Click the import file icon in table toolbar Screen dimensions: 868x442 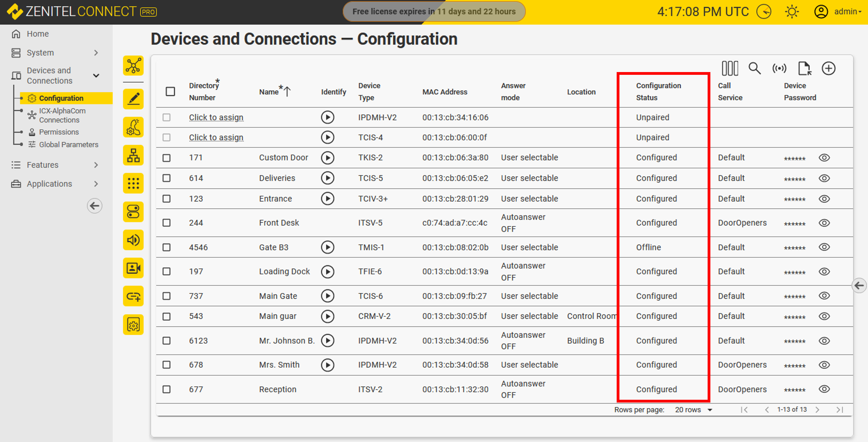coord(804,69)
